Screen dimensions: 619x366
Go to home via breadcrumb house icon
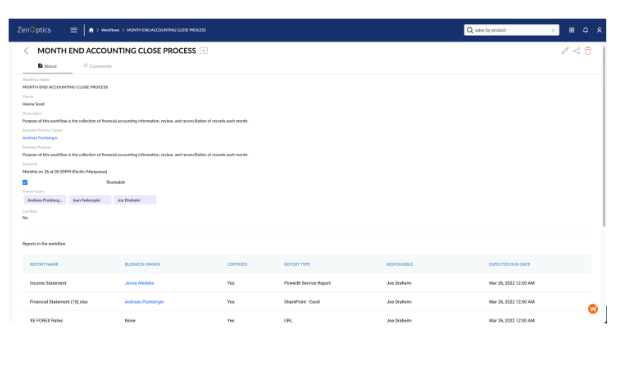tap(91, 30)
